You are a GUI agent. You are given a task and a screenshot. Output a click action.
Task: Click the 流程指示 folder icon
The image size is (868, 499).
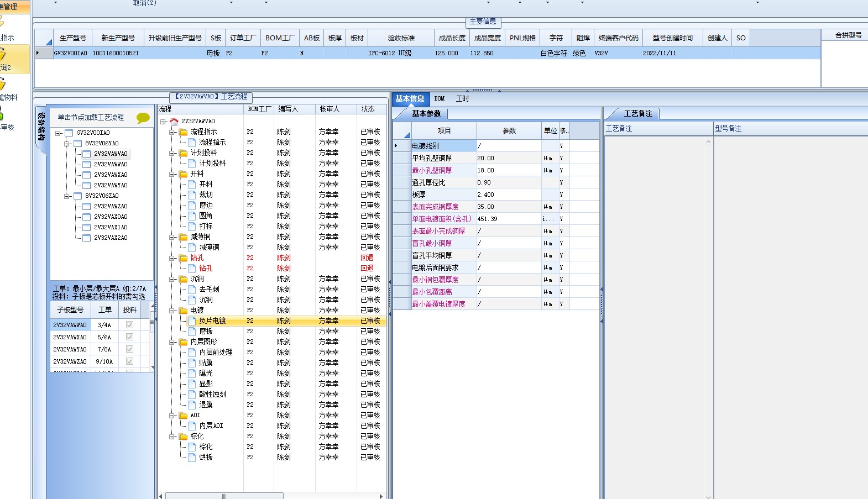183,132
